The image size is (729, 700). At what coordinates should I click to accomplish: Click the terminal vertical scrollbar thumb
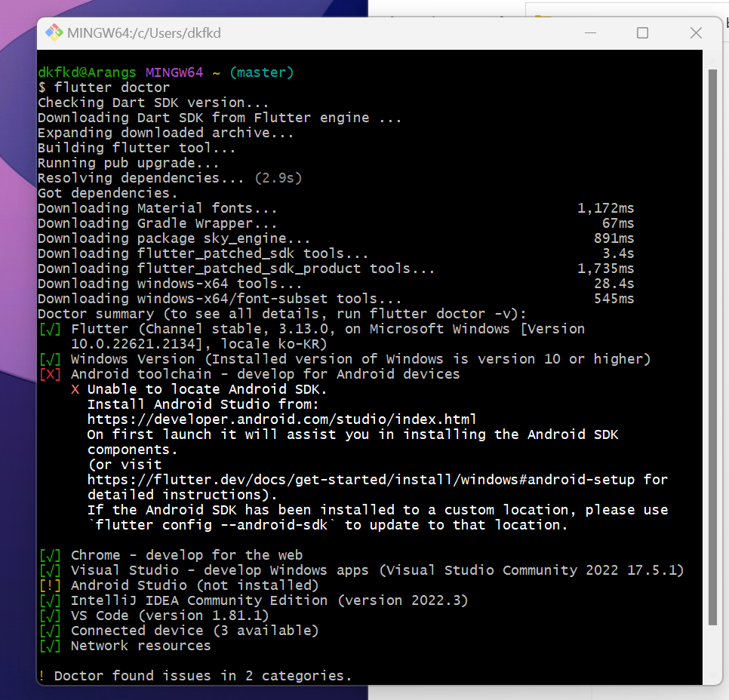[x=712, y=347]
